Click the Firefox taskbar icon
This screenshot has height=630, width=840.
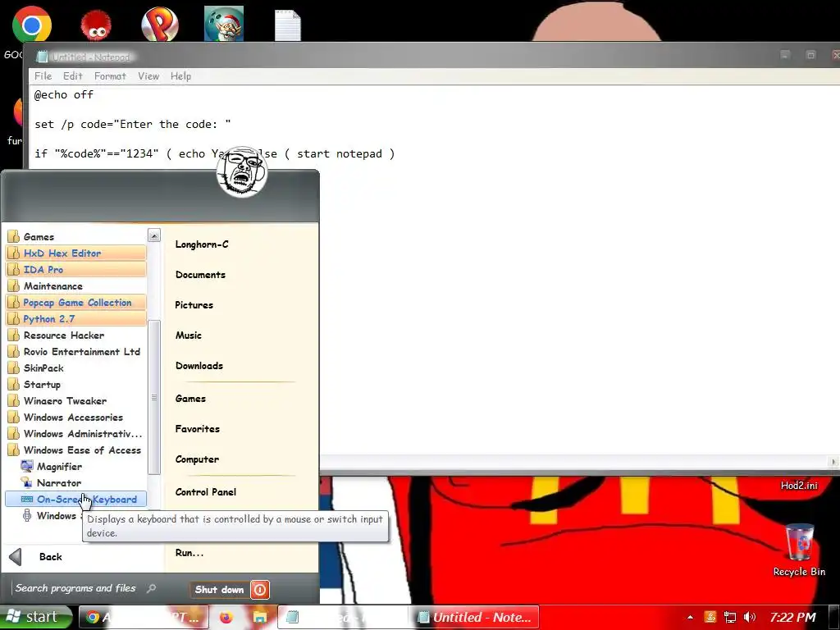(226, 617)
